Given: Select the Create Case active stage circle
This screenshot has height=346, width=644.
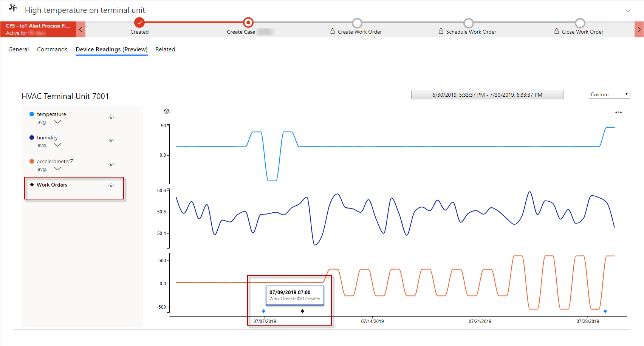Looking at the screenshot, I should pos(248,23).
